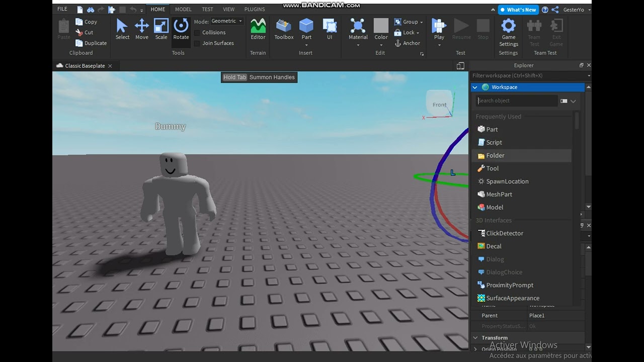644x362 pixels.
Task: Expand the Material dropdown arrow
Action: click(358, 45)
